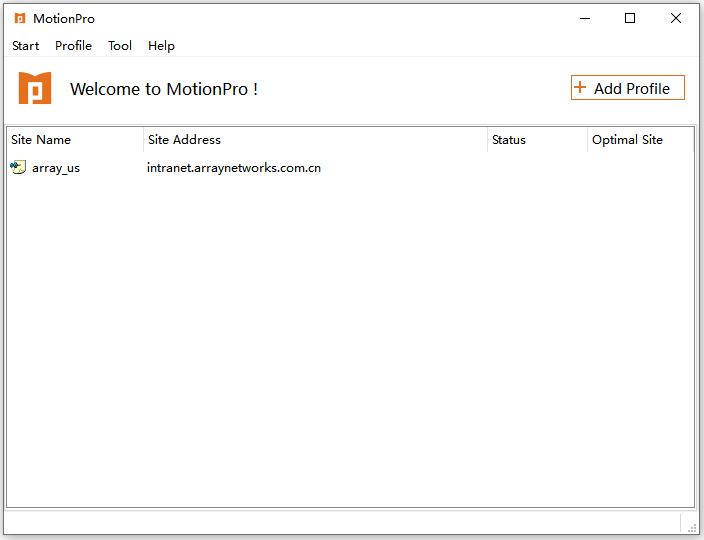Sort by Site Address column header
The height and width of the screenshot is (540, 704).
316,140
